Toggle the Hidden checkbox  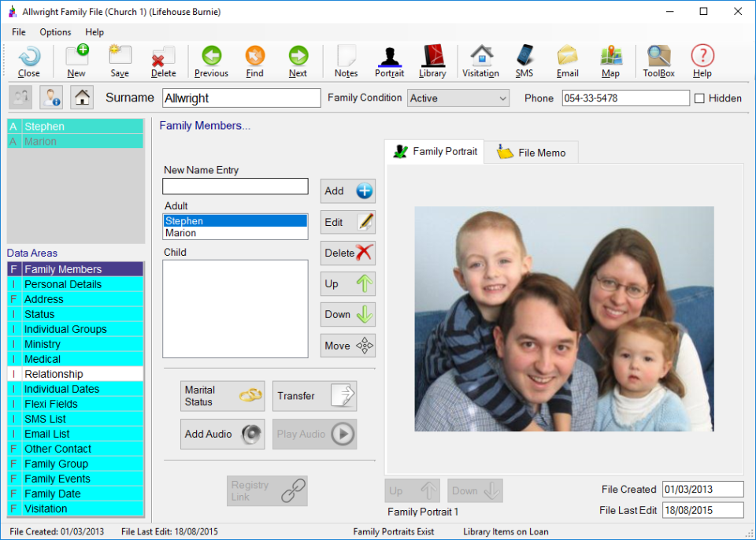pyautogui.click(x=699, y=98)
